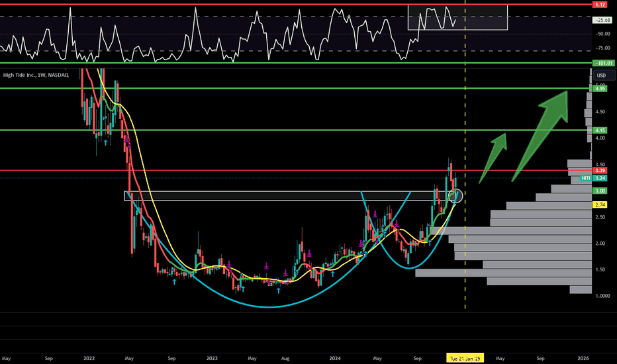
Task: Select the green −101.01 level label
Action: tap(603, 64)
